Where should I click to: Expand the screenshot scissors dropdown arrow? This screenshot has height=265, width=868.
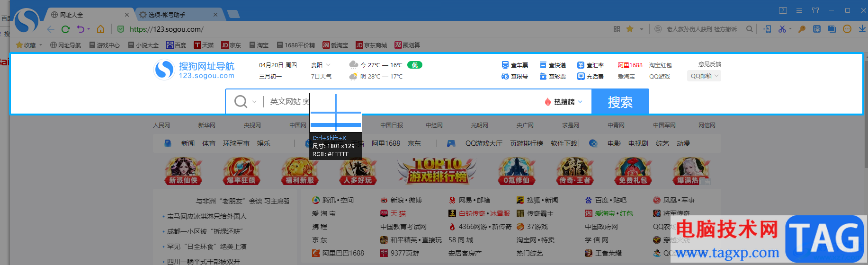790,29
